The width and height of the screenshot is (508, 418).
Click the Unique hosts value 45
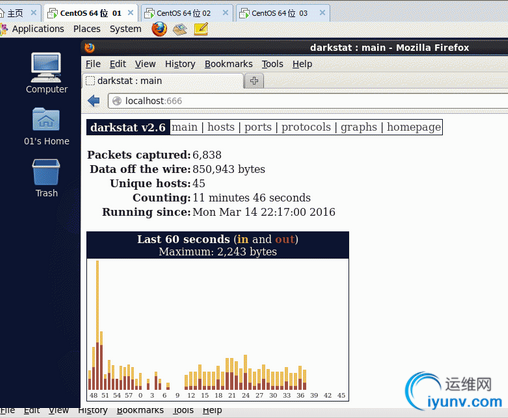coord(199,183)
